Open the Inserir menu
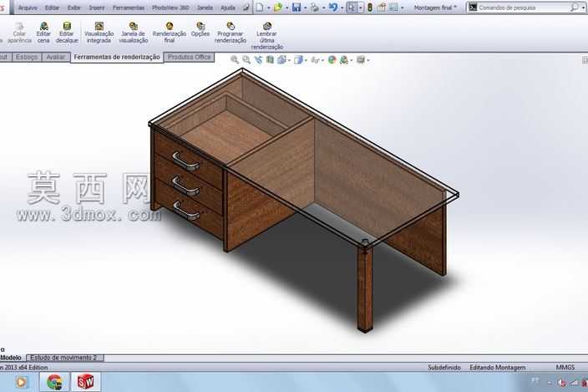 [x=97, y=8]
